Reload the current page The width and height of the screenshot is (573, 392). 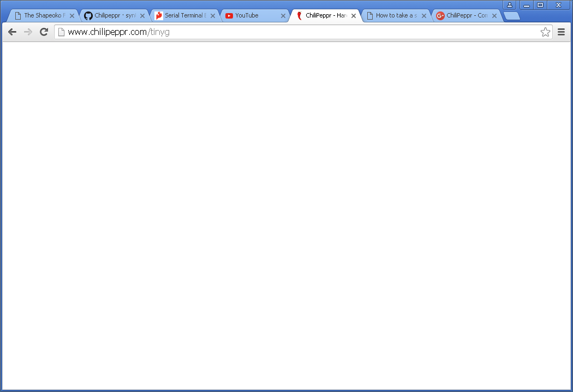(44, 32)
